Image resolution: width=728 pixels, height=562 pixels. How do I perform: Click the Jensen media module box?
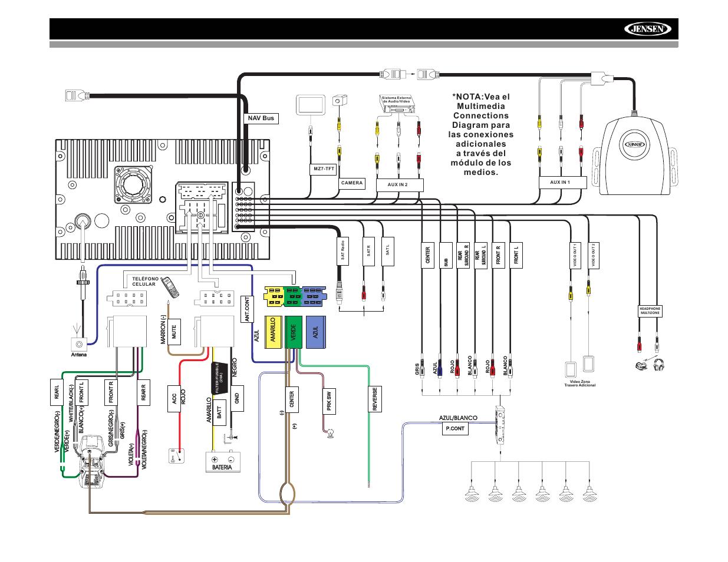[635, 155]
